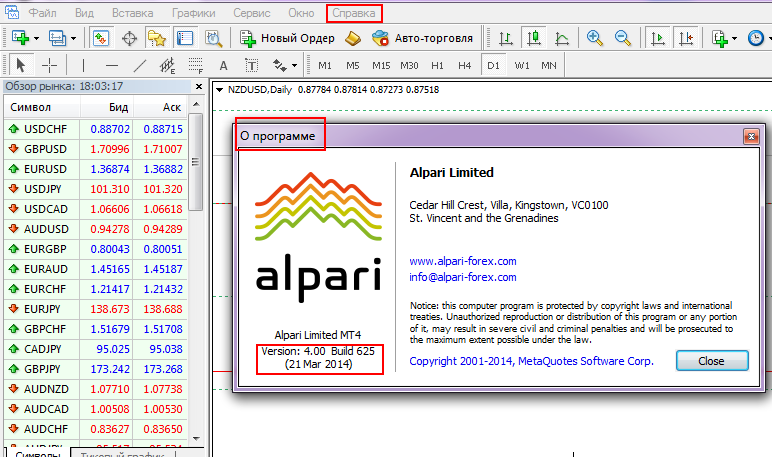Switch to the M30 timeframe
Viewport: 772px width, 457px height.
coord(409,65)
